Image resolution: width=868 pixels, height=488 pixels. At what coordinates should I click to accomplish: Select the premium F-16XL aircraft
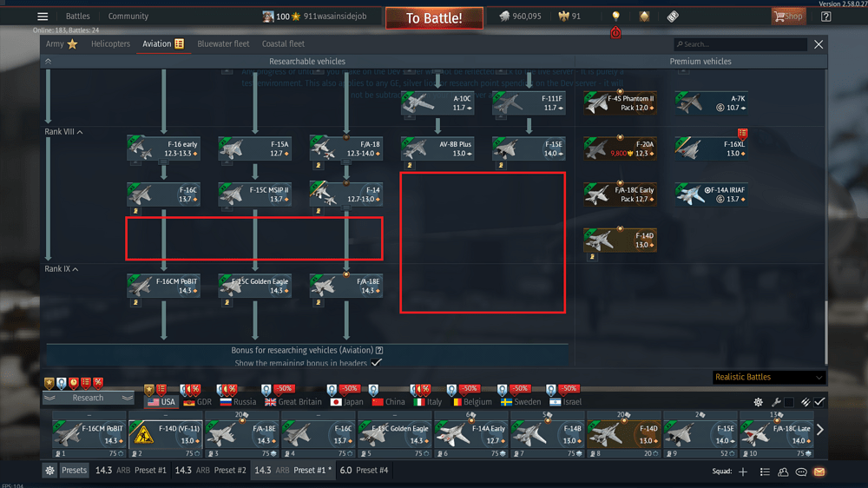click(712, 148)
